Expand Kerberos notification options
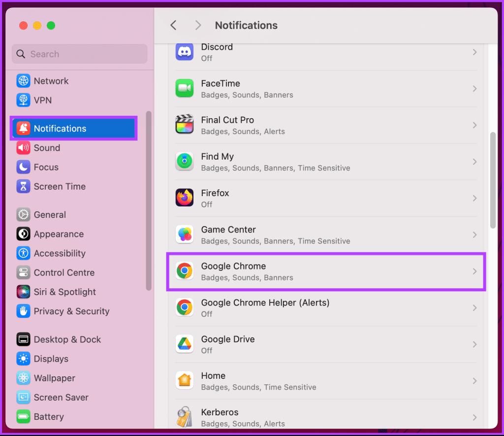Image resolution: width=504 pixels, height=436 pixels. 474,417
